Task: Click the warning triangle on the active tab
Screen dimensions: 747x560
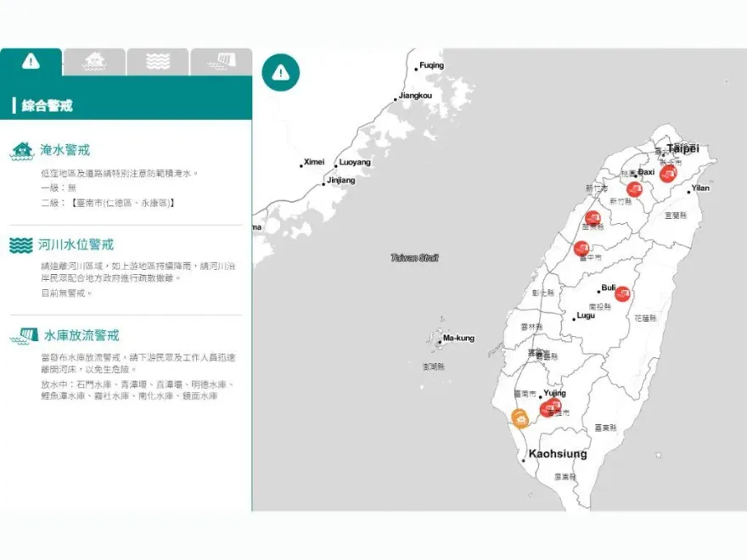Action: coord(31,60)
